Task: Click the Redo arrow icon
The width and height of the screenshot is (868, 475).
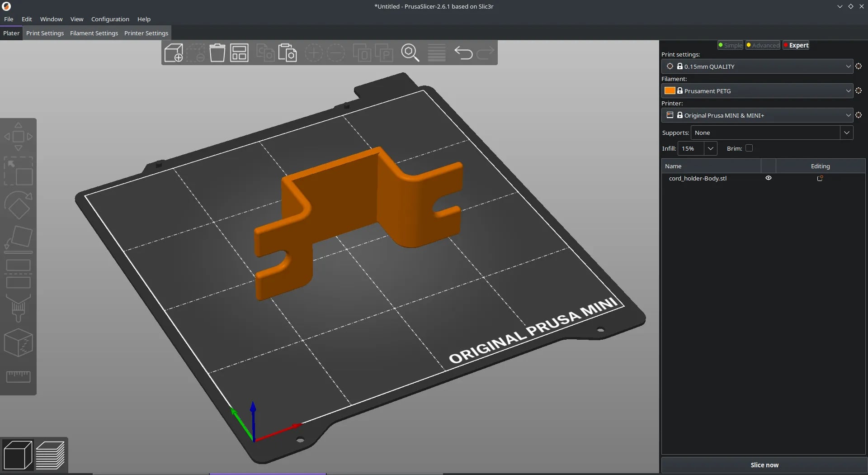Action: click(485, 53)
